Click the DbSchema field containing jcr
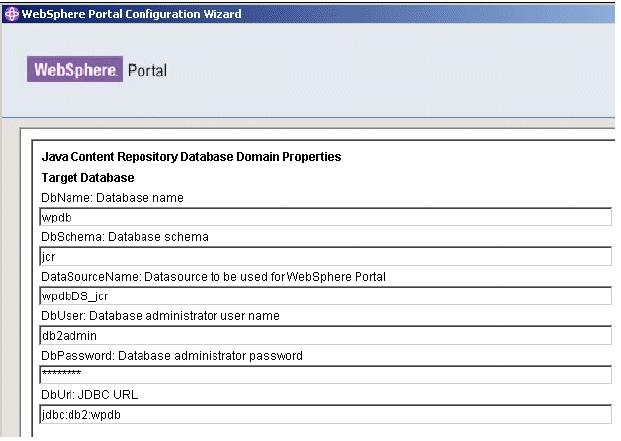 pos(326,257)
